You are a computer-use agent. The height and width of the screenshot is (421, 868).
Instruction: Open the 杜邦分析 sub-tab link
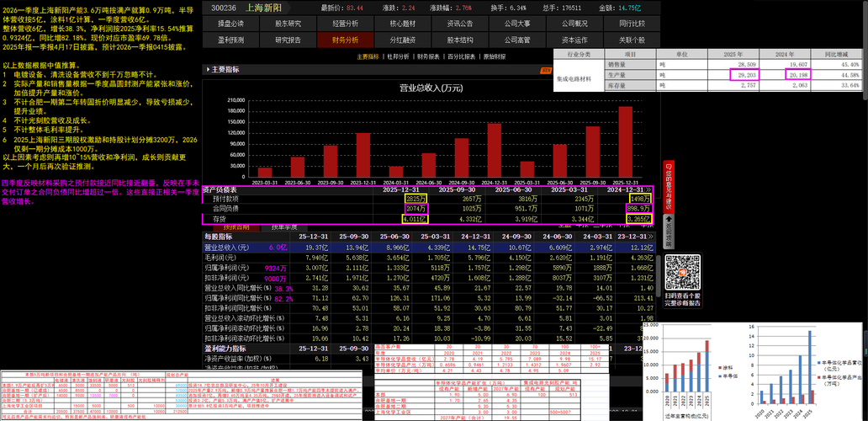pyautogui.click(x=398, y=56)
